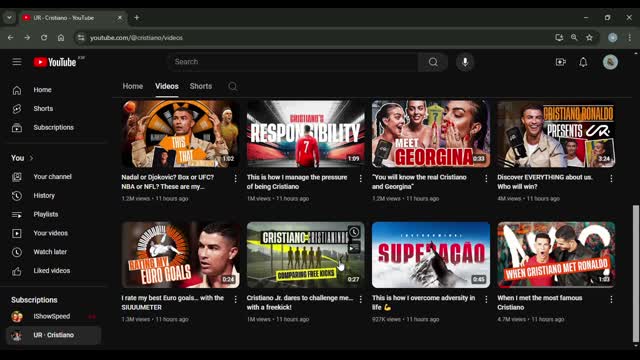The image size is (640, 360).
Task: Activate voice search microphone
Action: coord(465,62)
